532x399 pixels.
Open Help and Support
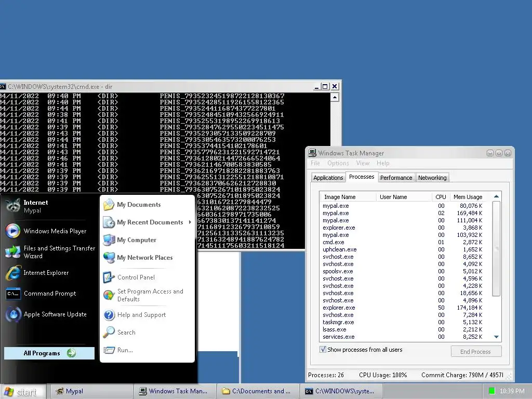click(135, 315)
